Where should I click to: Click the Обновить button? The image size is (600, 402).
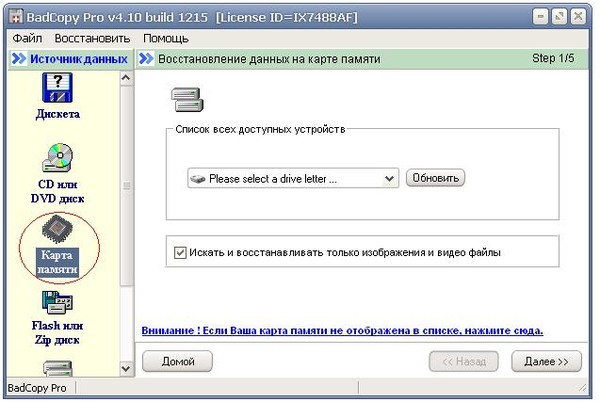tap(435, 178)
